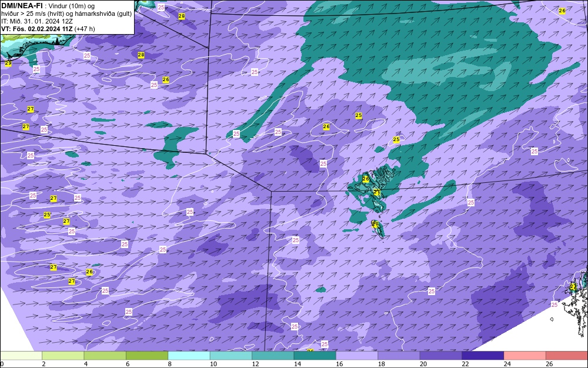588x368 pixels.
Task: Click the "4" tick label under the scale
Action: 86,364
